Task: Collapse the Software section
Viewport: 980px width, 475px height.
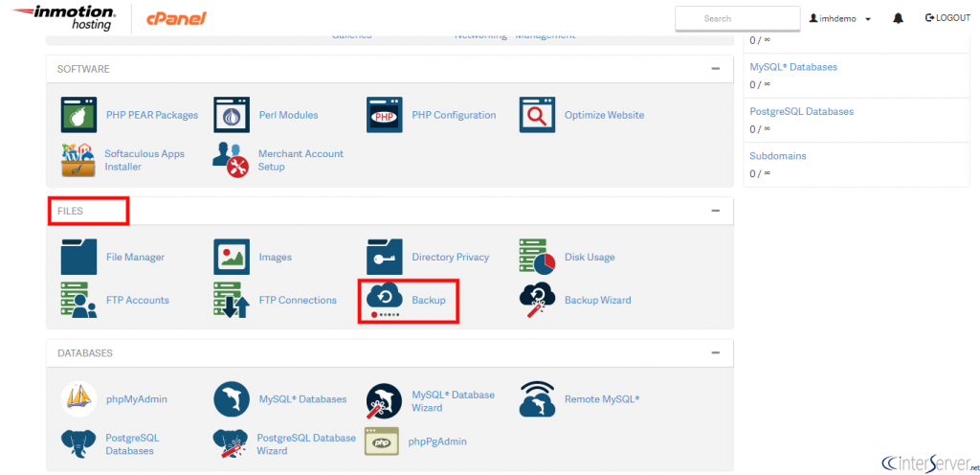Action: pyautogui.click(x=715, y=69)
